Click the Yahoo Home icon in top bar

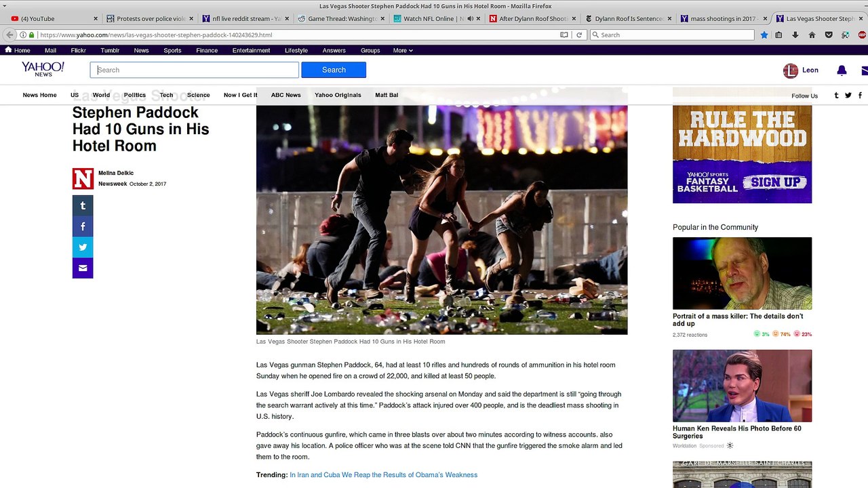click(8, 50)
